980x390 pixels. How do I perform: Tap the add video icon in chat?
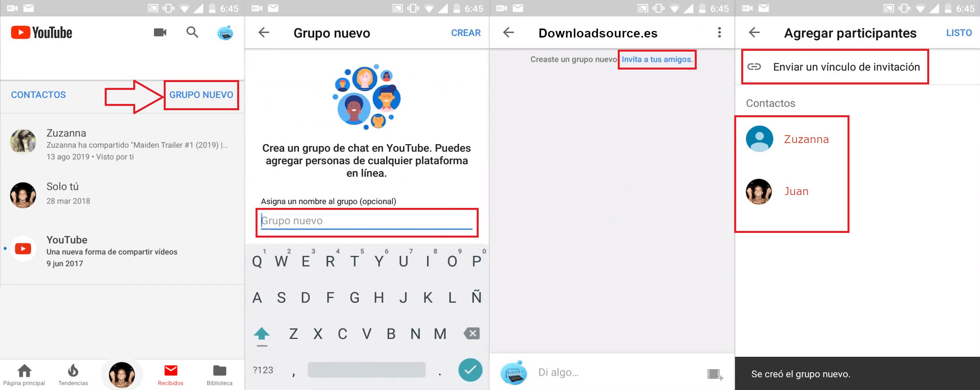[x=715, y=374]
